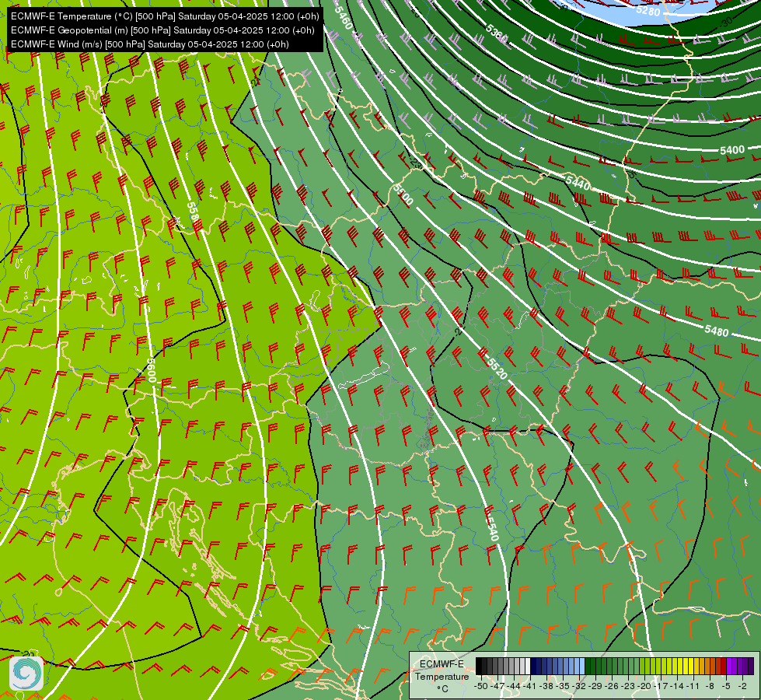The width and height of the screenshot is (761, 700).
Task: Click the -2 value on the legend scale
Action: 742,686
